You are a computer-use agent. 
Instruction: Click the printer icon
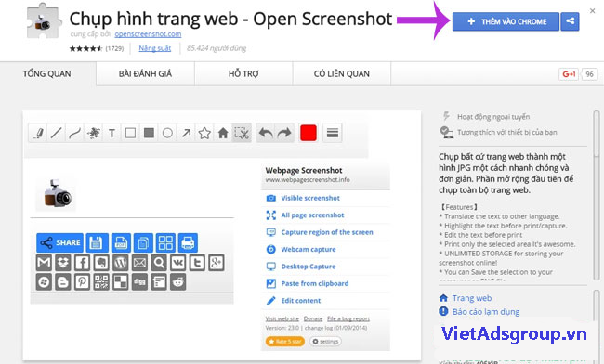pyautogui.click(x=188, y=242)
